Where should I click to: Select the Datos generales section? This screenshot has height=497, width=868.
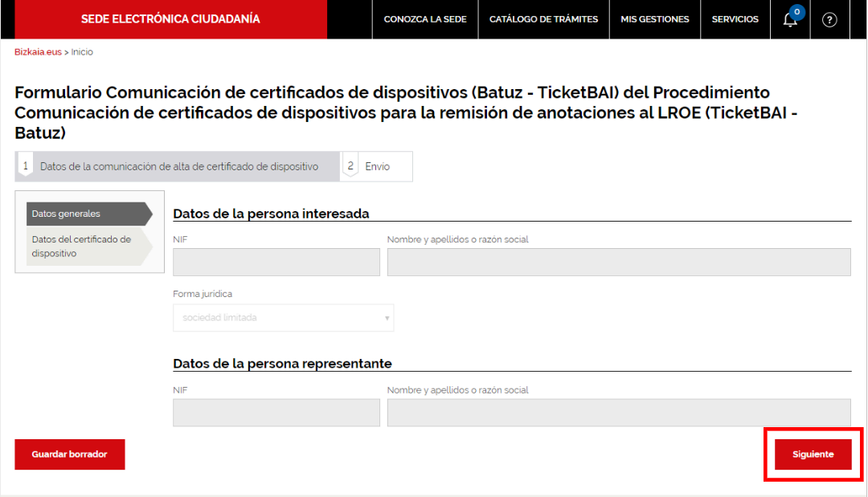(89, 214)
